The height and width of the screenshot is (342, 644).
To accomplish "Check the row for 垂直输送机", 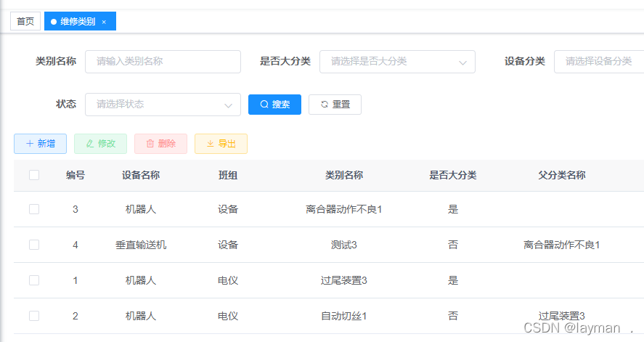I will 34,245.
